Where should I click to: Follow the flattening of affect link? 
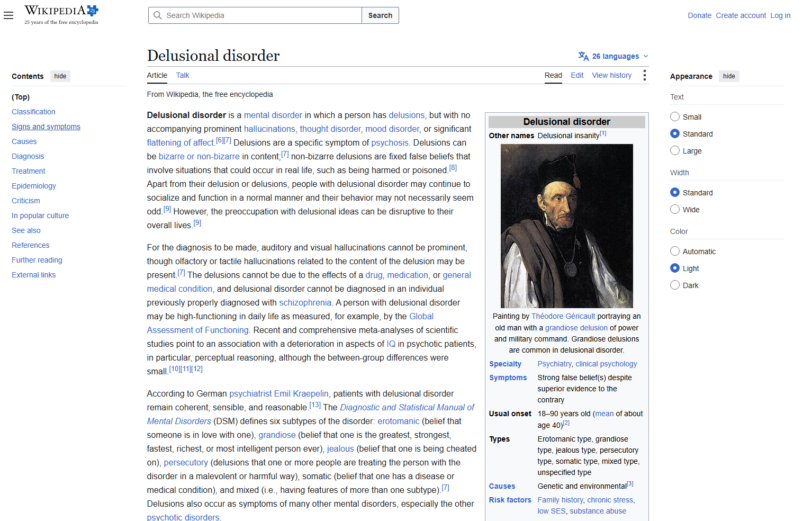click(181, 142)
